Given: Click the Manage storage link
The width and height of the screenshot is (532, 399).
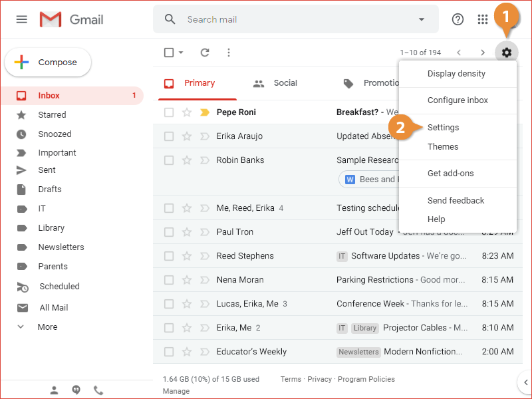Looking at the screenshot, I should (x=176, y=391).
